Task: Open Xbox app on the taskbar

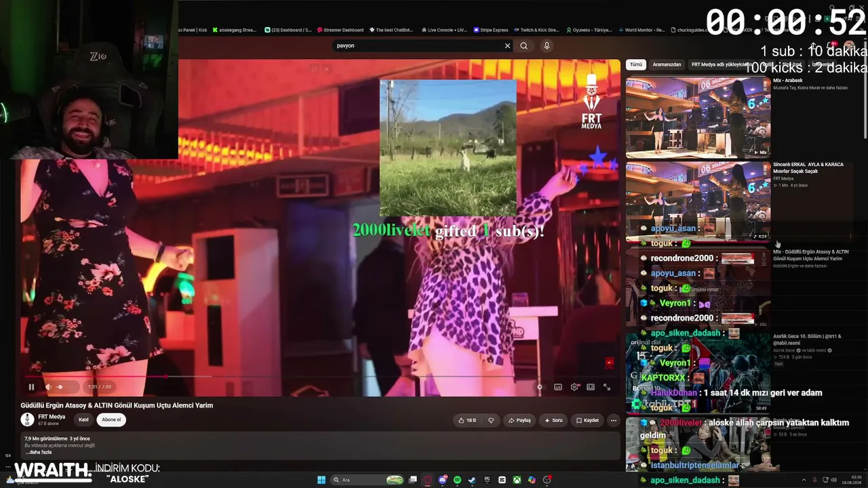Action: pyautogui.click(x=517, y=480)
